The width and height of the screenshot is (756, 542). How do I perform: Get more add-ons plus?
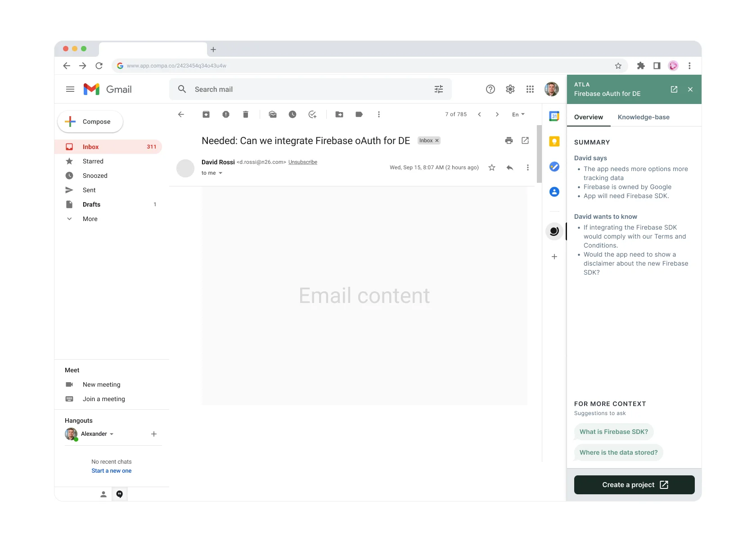point(554,257)
